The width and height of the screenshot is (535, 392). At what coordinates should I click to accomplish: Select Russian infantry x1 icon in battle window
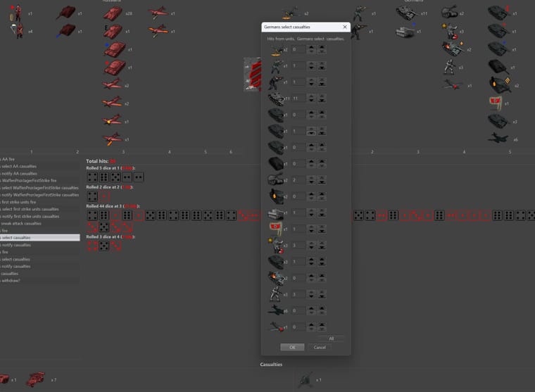point(16,13)
